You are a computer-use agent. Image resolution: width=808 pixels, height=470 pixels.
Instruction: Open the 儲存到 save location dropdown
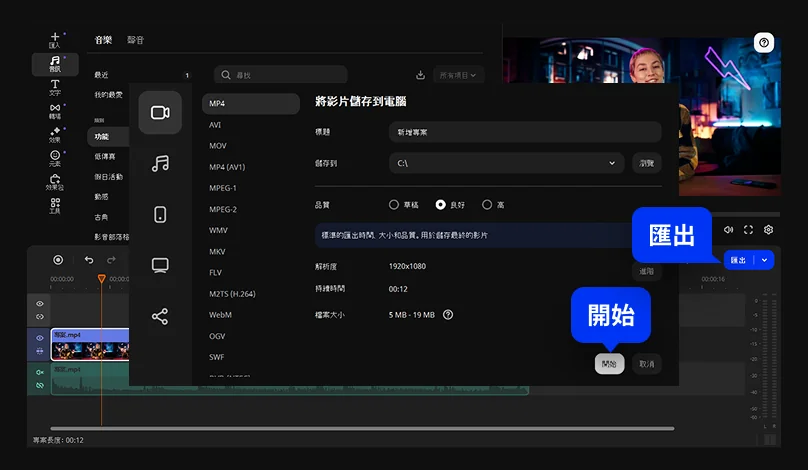[x=507, y=163]
